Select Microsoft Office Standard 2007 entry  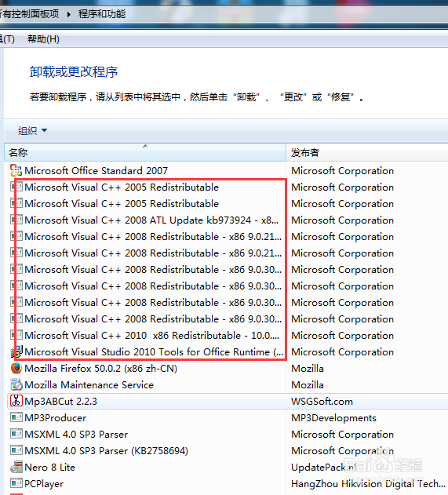coord(96,171)
